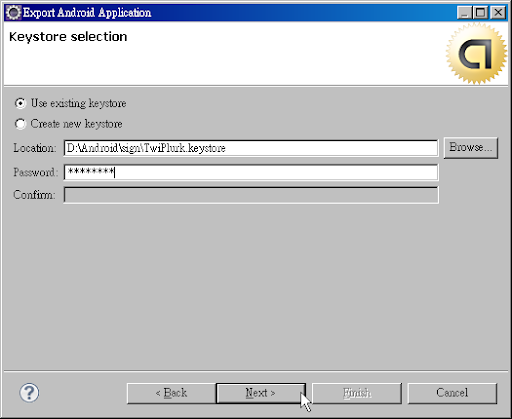
Task: Minimize the Export Android Application window
Action: 464,13
